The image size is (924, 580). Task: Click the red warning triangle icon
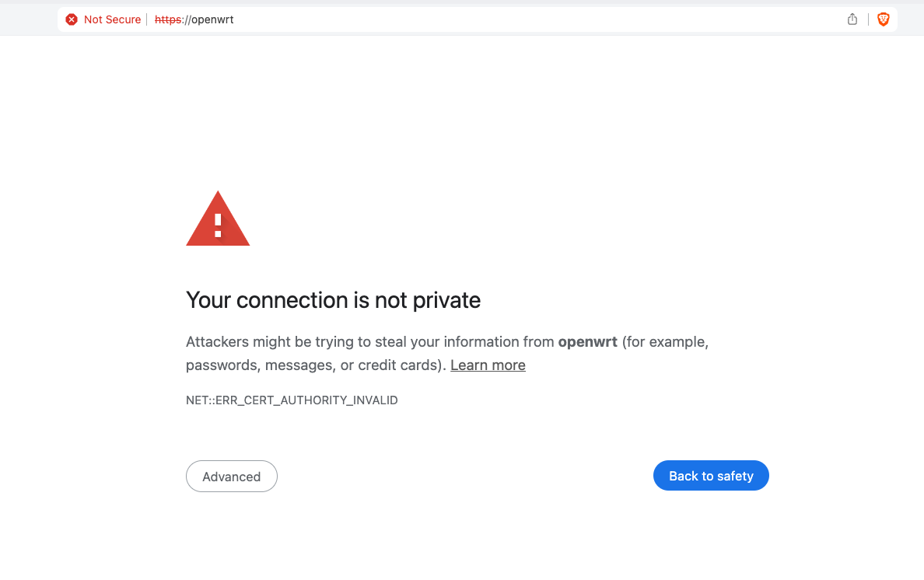click(218, 218)
